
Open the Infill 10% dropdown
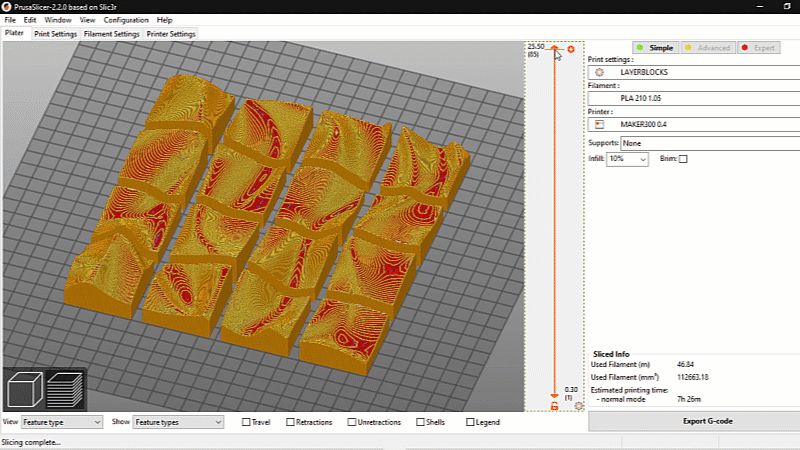[629, 159]
